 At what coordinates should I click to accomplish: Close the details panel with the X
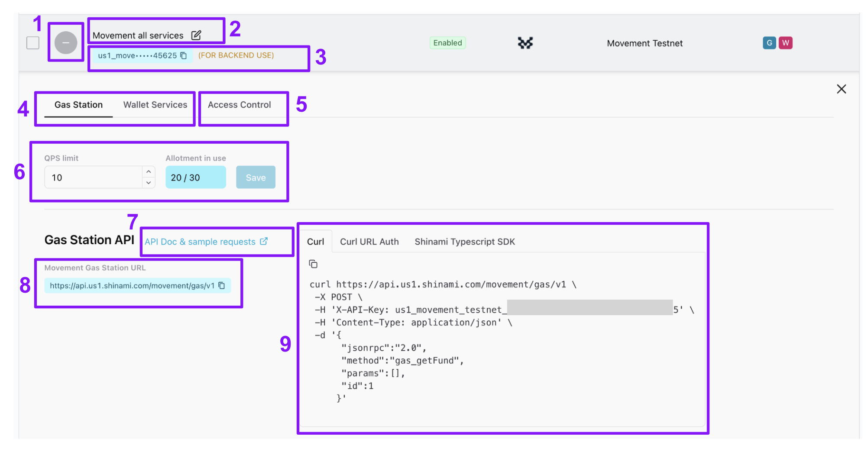[x=841, y=89]
